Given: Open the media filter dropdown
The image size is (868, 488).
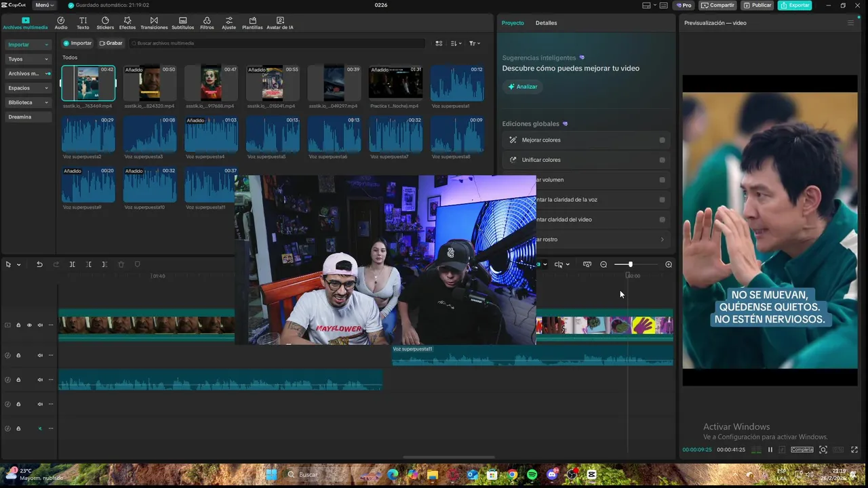Looking at the screenshot, I should click(x=475, y=43).
